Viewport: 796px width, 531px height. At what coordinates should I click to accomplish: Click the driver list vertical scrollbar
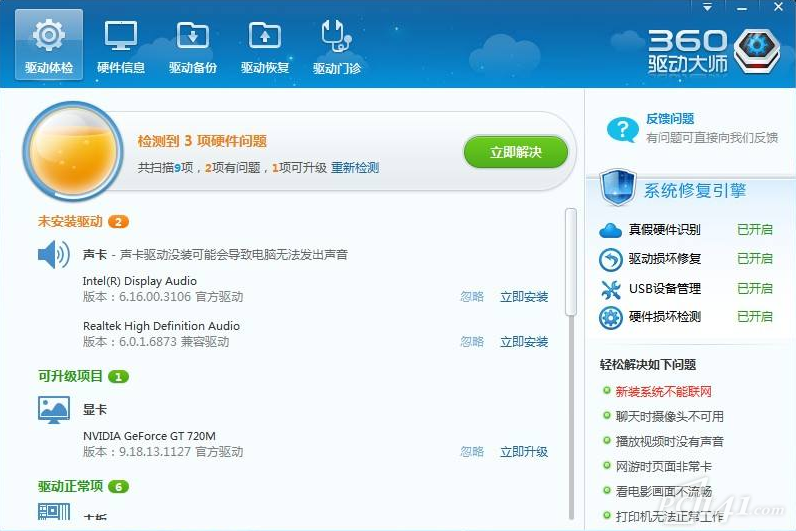[x=571, y=261]
